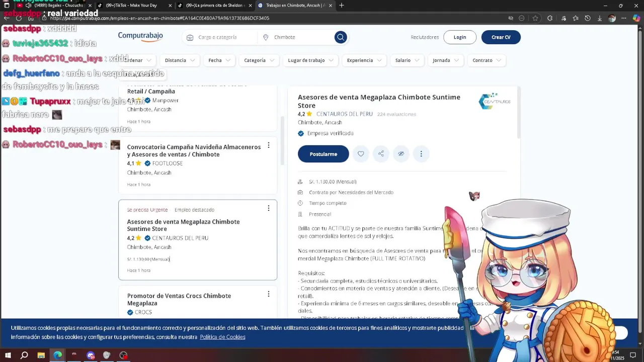The image size is (644, 362).
Task: Save job with the heart icon
Action: pos(361,154)
